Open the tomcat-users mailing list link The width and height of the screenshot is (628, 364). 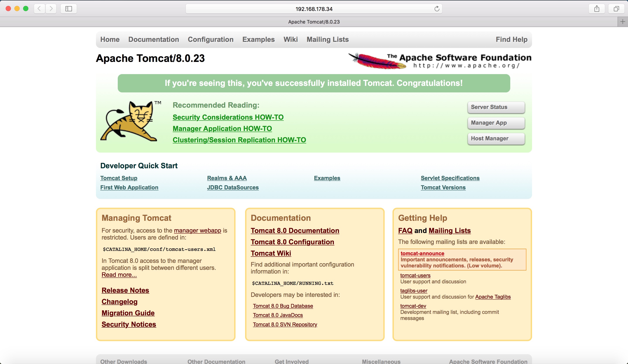coord(415,275)
